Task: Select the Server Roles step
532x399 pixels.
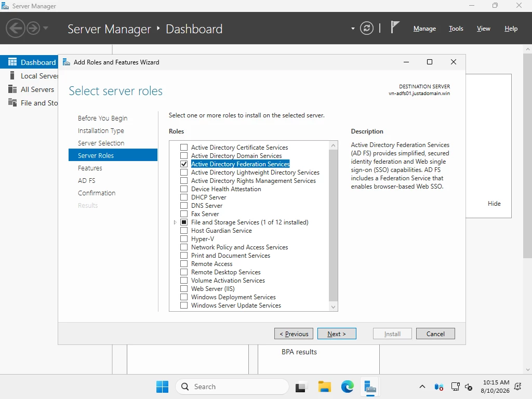Action: pos(113,155)
